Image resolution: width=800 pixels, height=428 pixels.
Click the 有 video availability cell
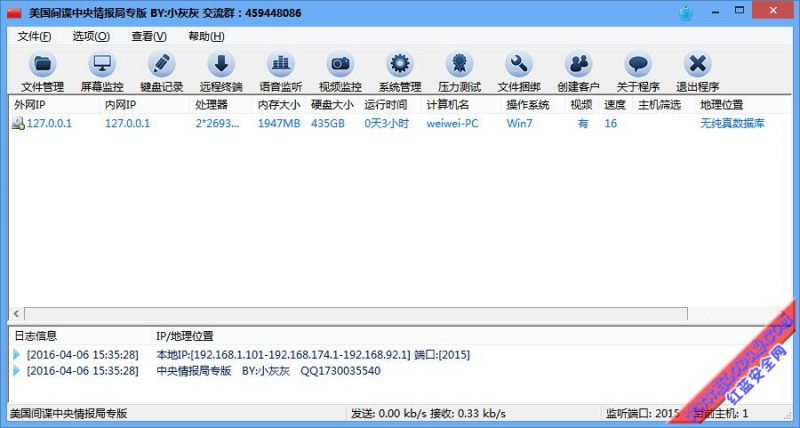583,123
